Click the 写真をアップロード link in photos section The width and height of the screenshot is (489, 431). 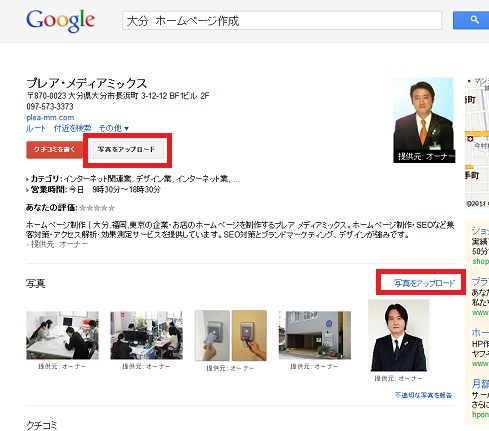(424, 283)
